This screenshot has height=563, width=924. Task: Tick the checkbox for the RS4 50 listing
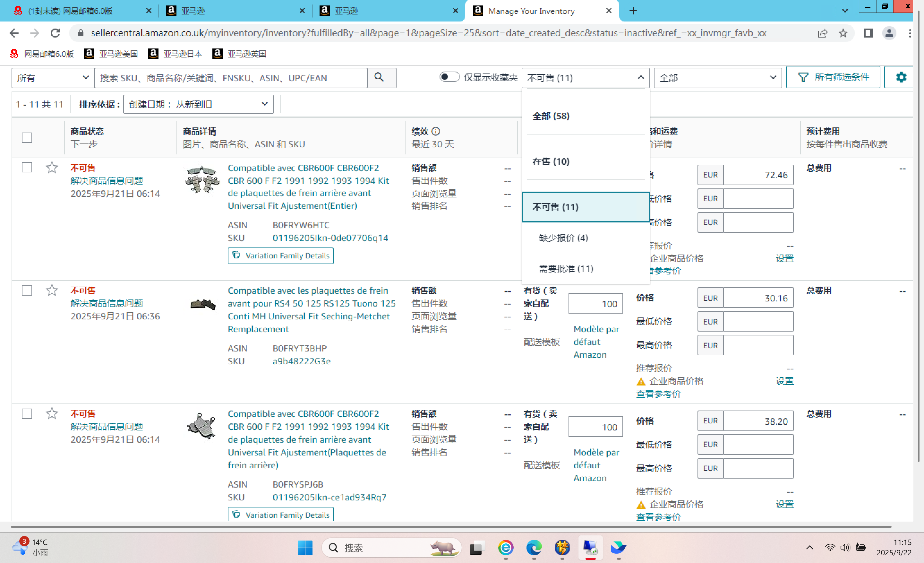click(27, 290)
